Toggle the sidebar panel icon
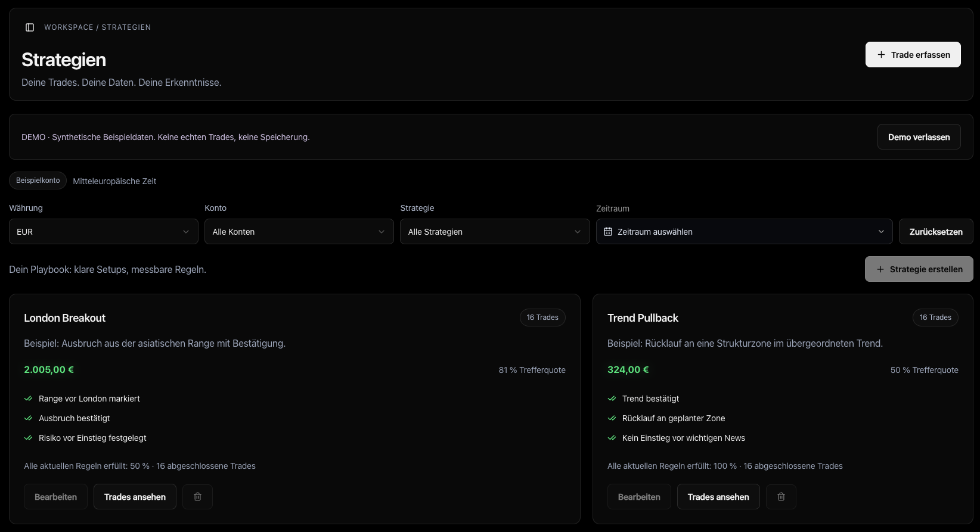This screenshot has width=980, height=532. tap(30, 27)
